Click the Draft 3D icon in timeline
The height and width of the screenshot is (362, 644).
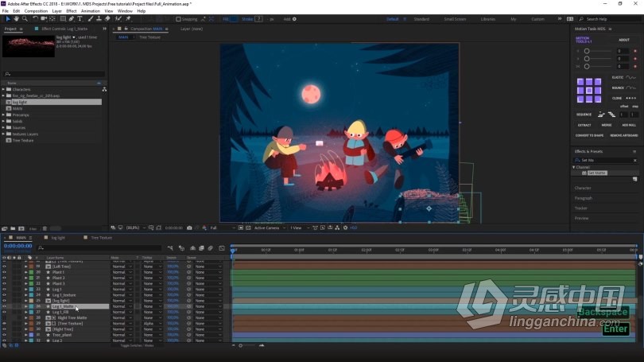(x=181, y=248)
